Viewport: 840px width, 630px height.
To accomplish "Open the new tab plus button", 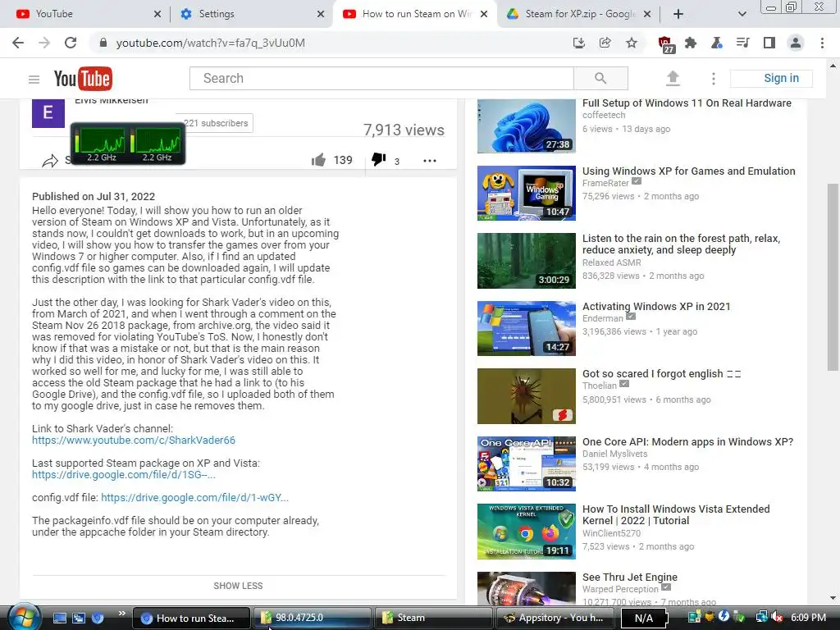I will pos(678,14).
